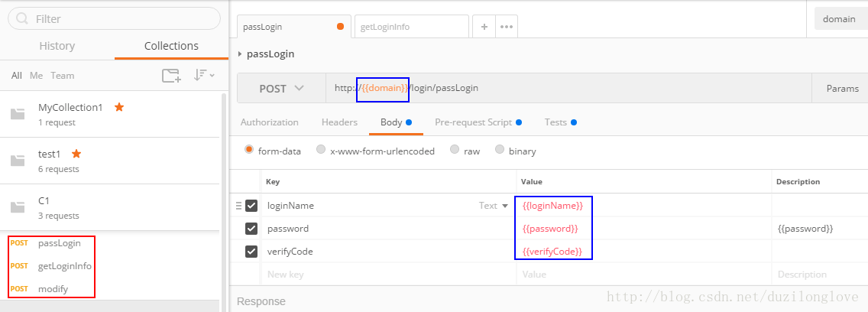This screenshot has height=312, width=868.
Task: Open a new tab with plus icon
Action: (484, 26)
